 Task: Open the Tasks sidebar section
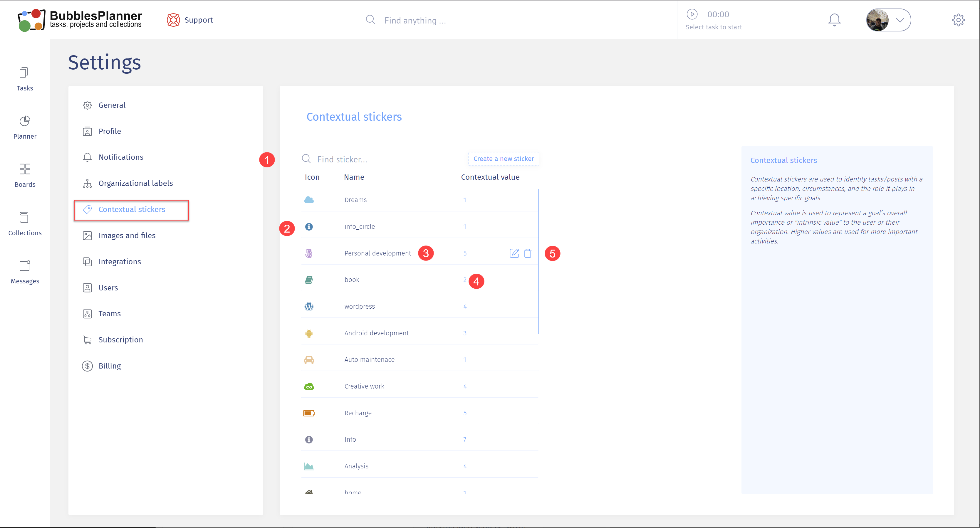tap(25, 79)
